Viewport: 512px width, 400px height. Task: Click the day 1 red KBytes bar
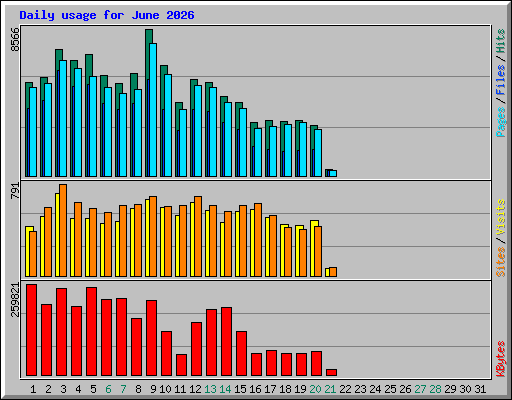pos(31,330)
